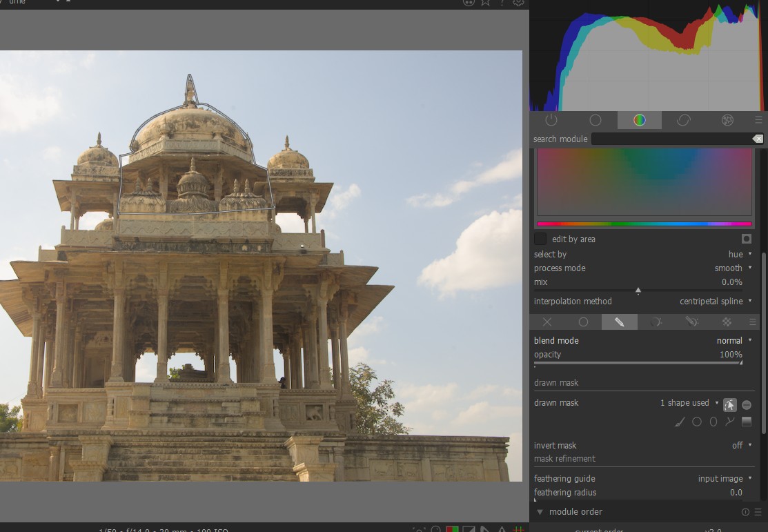This screenshot has width=768, height=532.
Task: Open blending options hamburger menu
Action: coord(753,322)
